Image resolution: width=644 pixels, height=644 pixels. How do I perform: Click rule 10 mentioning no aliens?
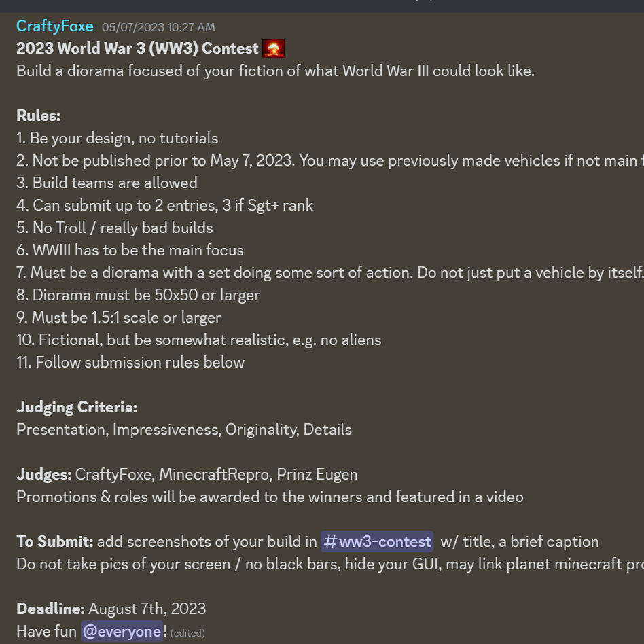pyautogui.click(x=199, y=340)
